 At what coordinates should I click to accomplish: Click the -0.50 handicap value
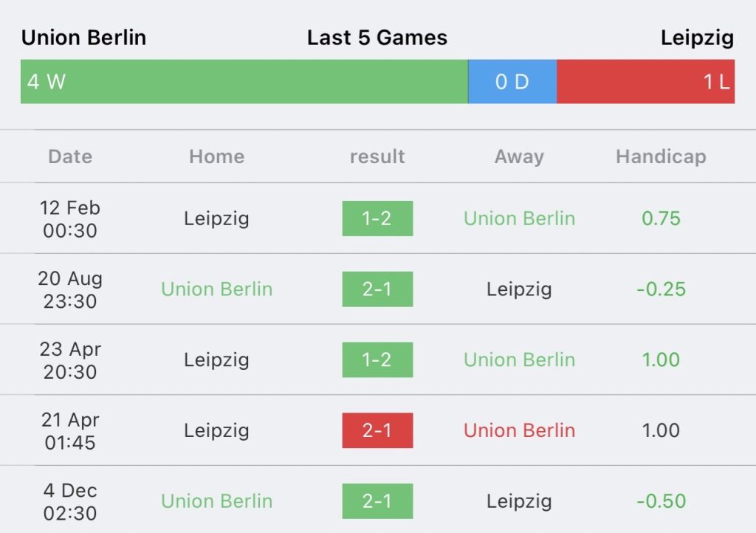coord(661,501)
